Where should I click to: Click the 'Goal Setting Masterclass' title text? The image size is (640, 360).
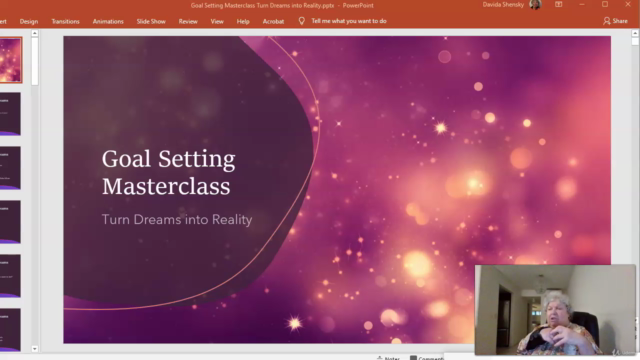point(169,172)
